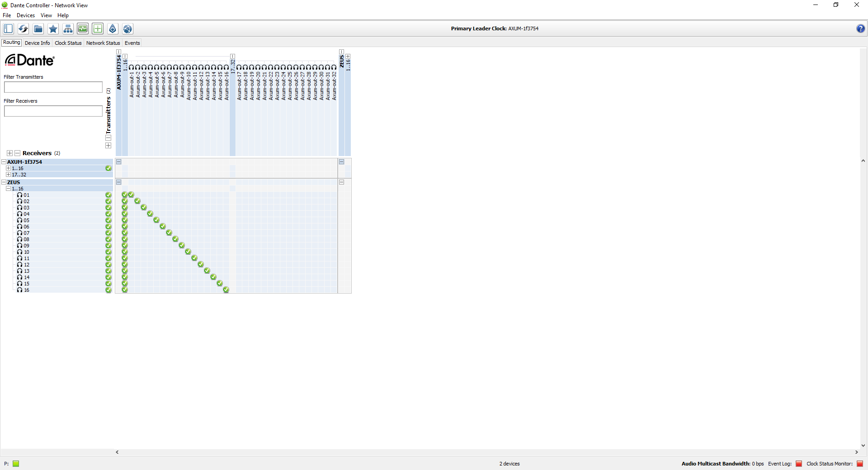Expand the AXUM-1f3754 17..32 receiver group

pyautogui.click(x=8, y=175)
